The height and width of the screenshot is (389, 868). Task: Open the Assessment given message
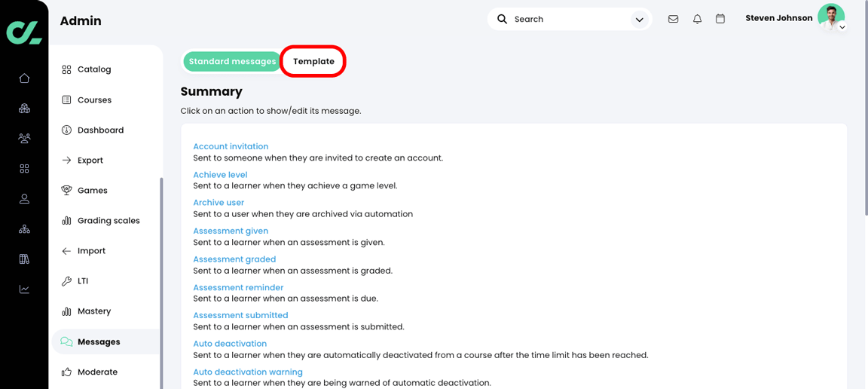[x=231, y=231]
